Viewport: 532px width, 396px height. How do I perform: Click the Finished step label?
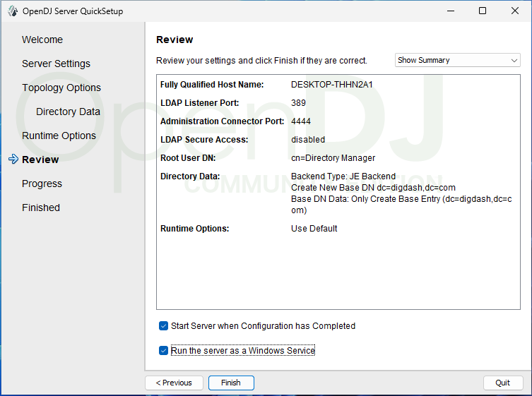(x=41, y=208)
